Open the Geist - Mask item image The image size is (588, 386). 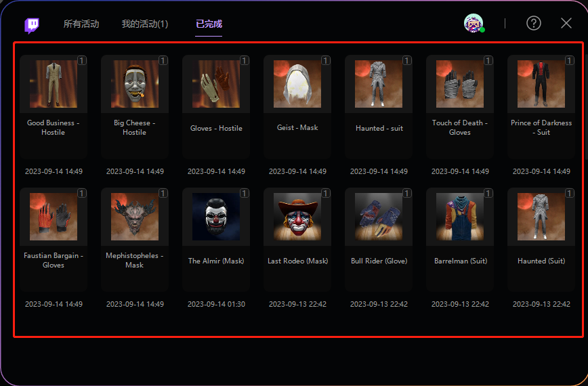[297, 84]
